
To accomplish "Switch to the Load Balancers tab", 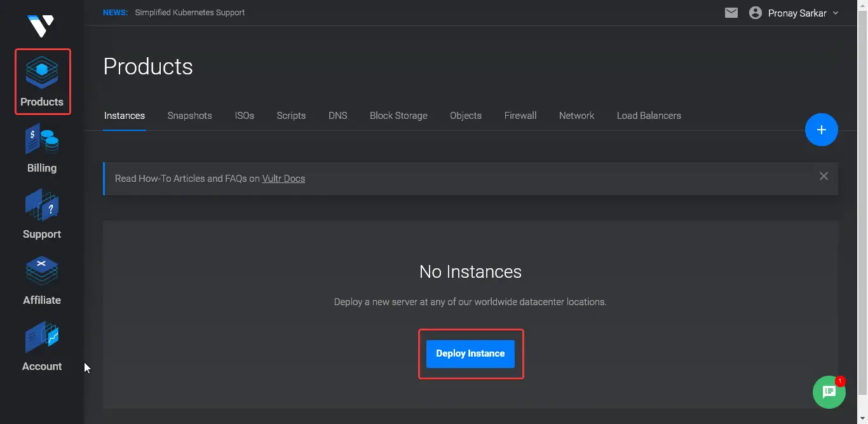I will click(649, 116).
